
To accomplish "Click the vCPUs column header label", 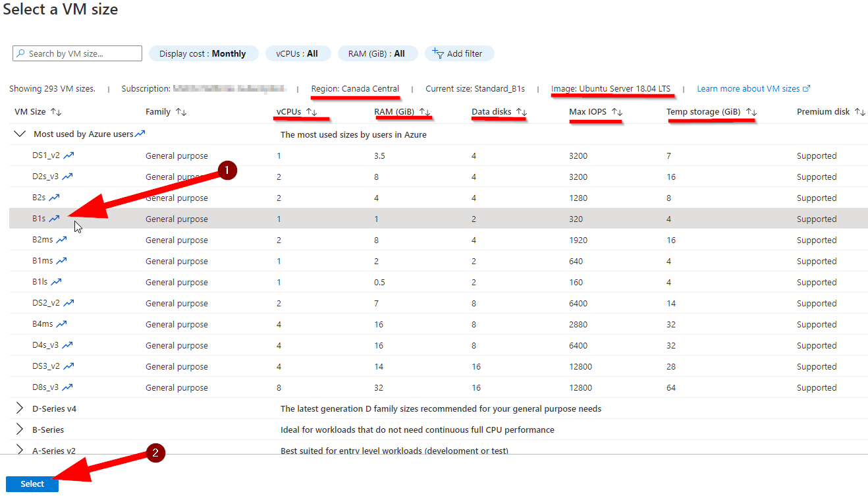I will pyautogui.click(x=289, y=111).
